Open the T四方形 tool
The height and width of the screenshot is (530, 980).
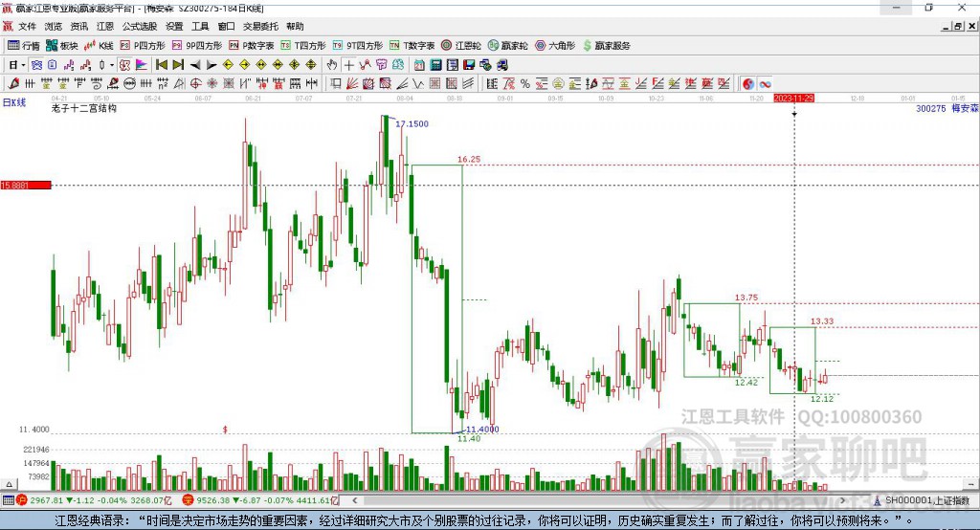point(303,46)
